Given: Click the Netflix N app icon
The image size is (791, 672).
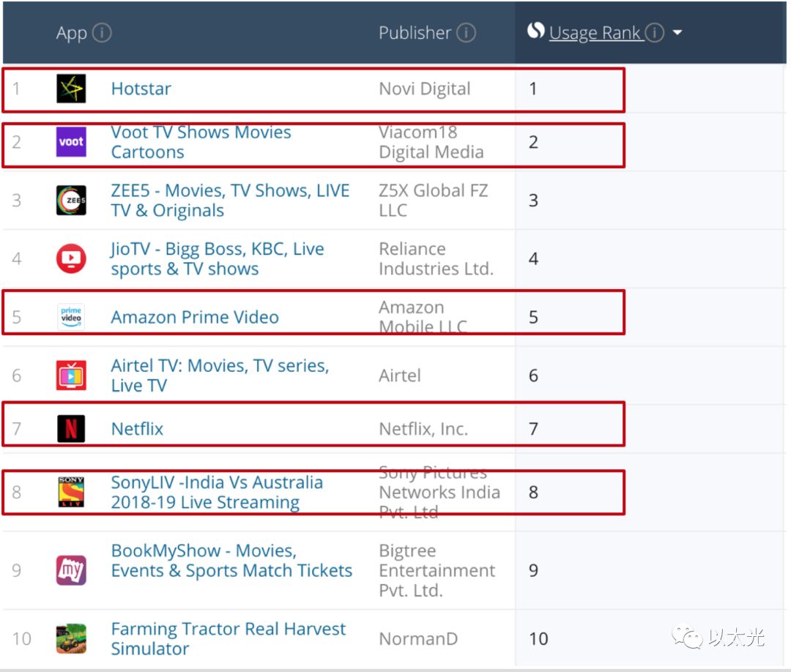Looking at the screenshot, I should pos(71,428).
